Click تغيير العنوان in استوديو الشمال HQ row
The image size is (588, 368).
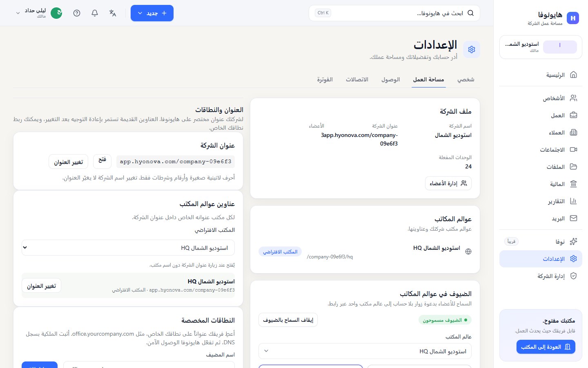click(41, 286)
